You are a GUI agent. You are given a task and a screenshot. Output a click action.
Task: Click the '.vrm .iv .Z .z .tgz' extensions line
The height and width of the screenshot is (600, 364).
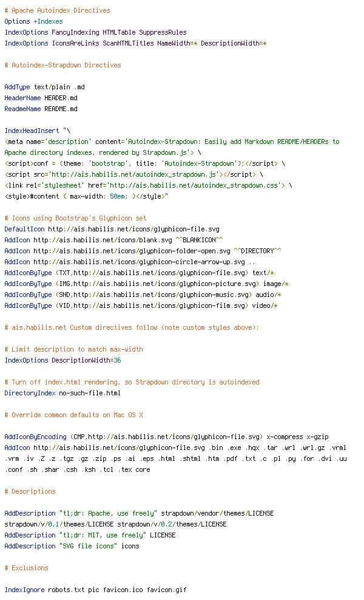point(176,459)
